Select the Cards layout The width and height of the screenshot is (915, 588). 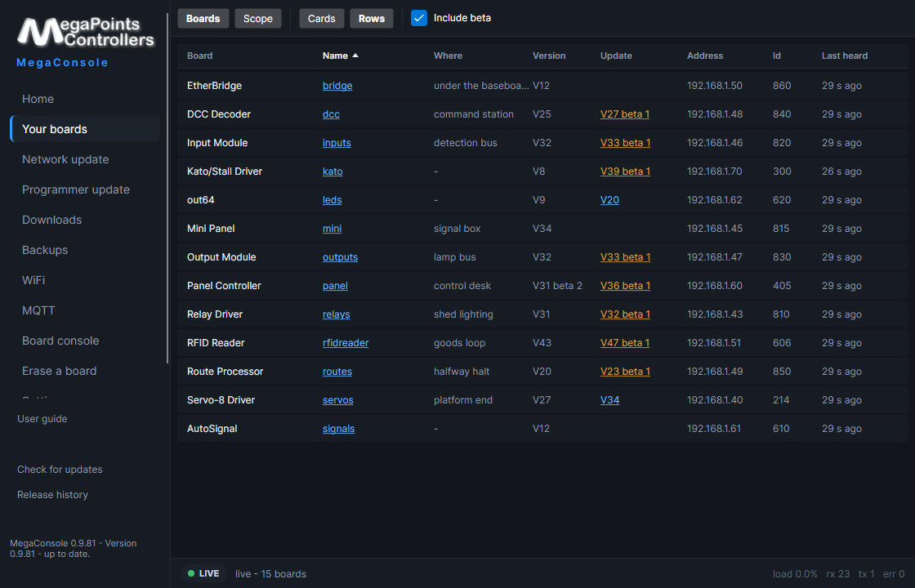pyautogui.click(x=322, y=19)
